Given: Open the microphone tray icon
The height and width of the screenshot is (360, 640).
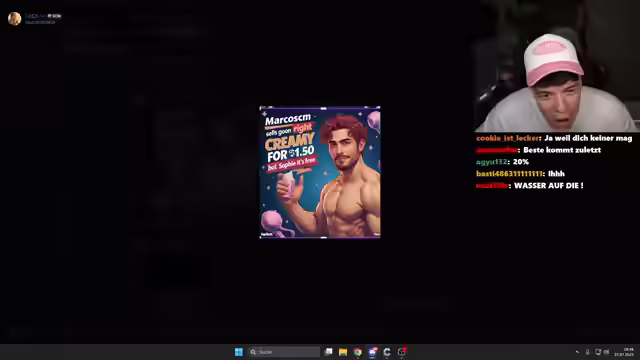Looking at the screenshot, I should pyautogui.click(x=587, y=352).
